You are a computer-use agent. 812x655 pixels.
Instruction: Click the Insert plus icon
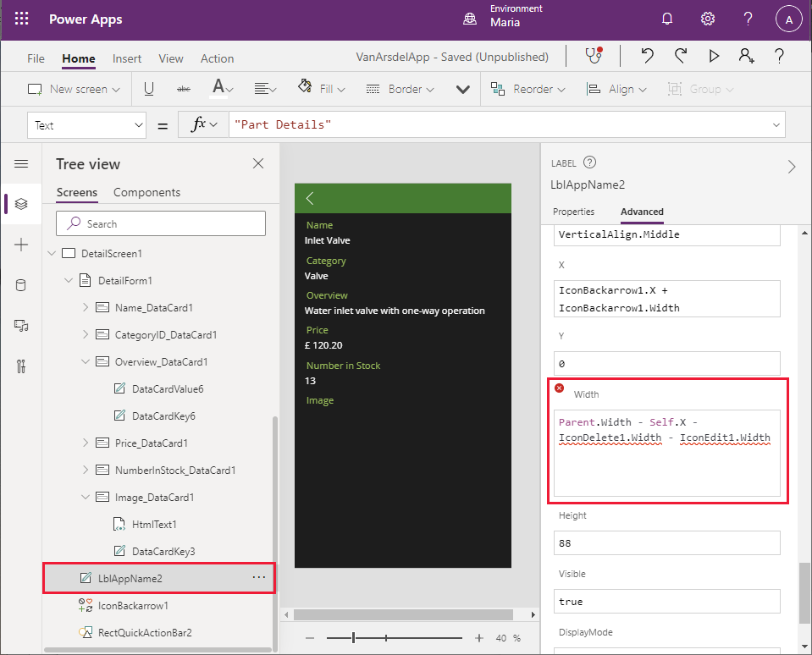point(21,245)
